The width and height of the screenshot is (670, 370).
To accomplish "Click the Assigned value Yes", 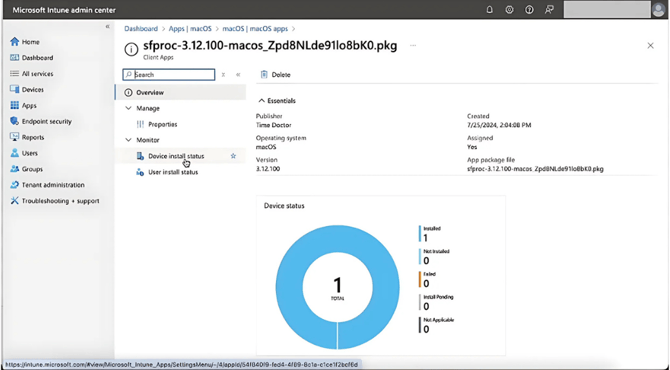I will pyautogui.click(x=472, y=147).
